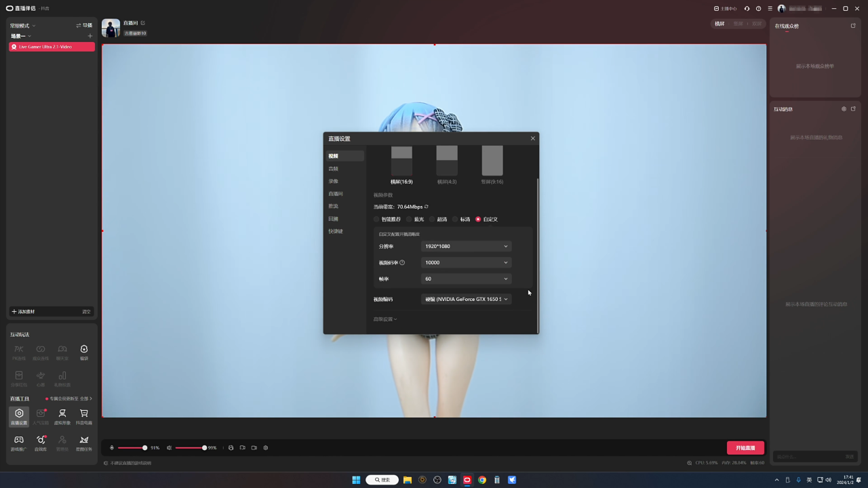Select the 蓝光 quality option
Image resolution: width=868 pixels, height=488 pixels.
415,220
